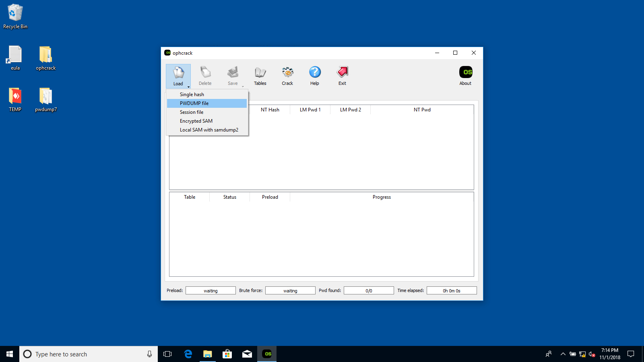
Task: Click the Load toolbar icon
Action: tap(178, 76)
